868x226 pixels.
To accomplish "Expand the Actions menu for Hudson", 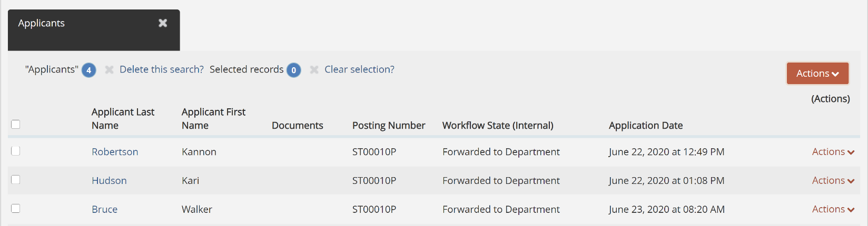I will (x=833, y=180).
